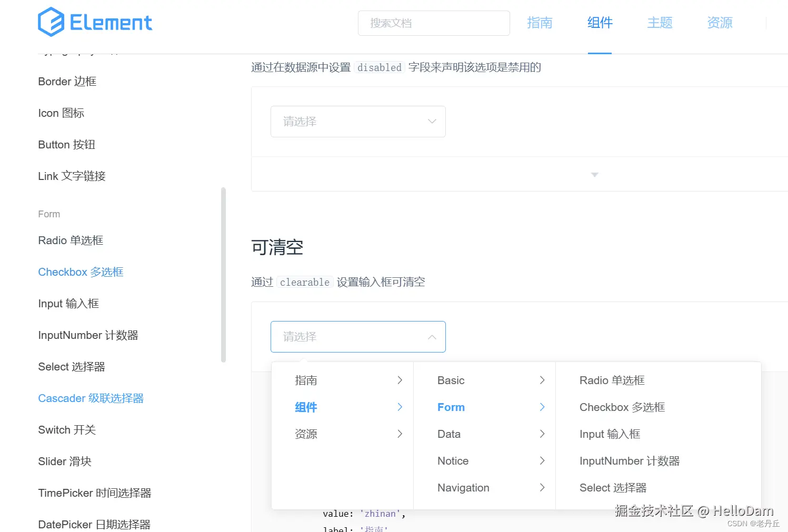Choose Input 输入框 in cascader third column
The height and width of the screenshot is (532, 788).
pyautogui.click(x=610, y=434)
